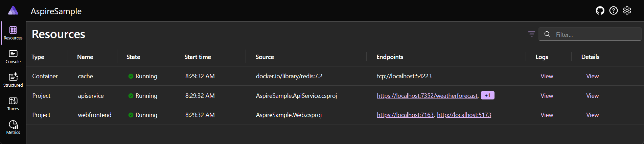Image resolution: width=644 pixels, height=144 pixels.
Task: Open the Console logs page
Action: pyautogui.click(x=13, y=57)
